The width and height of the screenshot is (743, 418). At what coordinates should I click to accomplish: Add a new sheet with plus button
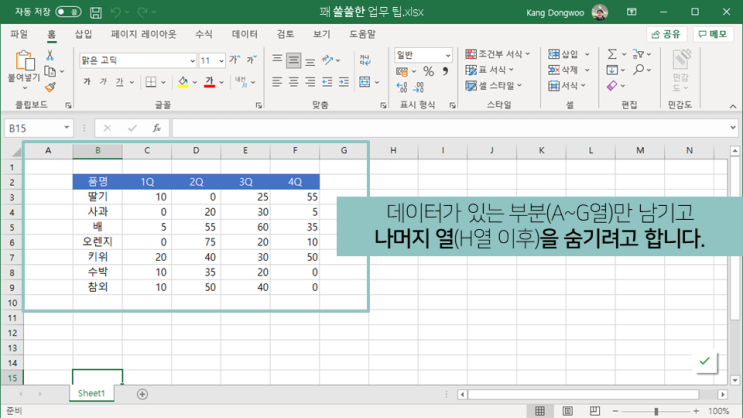(142, 394)
